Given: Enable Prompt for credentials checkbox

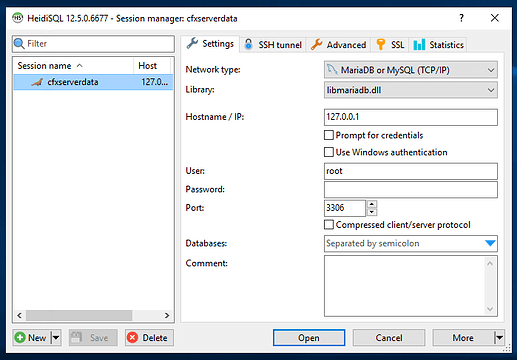Looking at the screenshot, I should 329,135.
